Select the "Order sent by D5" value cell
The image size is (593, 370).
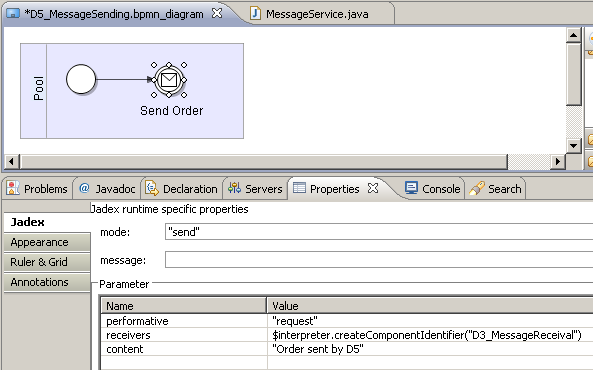click(430, 349)
